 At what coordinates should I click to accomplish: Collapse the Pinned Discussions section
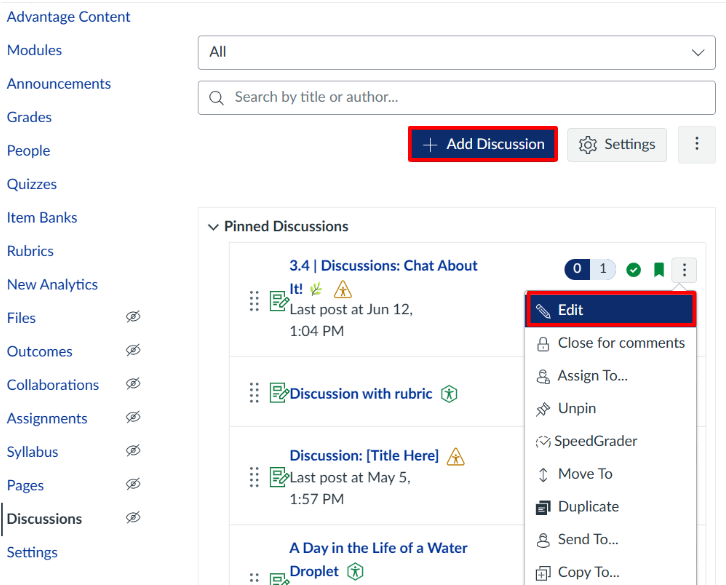point(213,227)
